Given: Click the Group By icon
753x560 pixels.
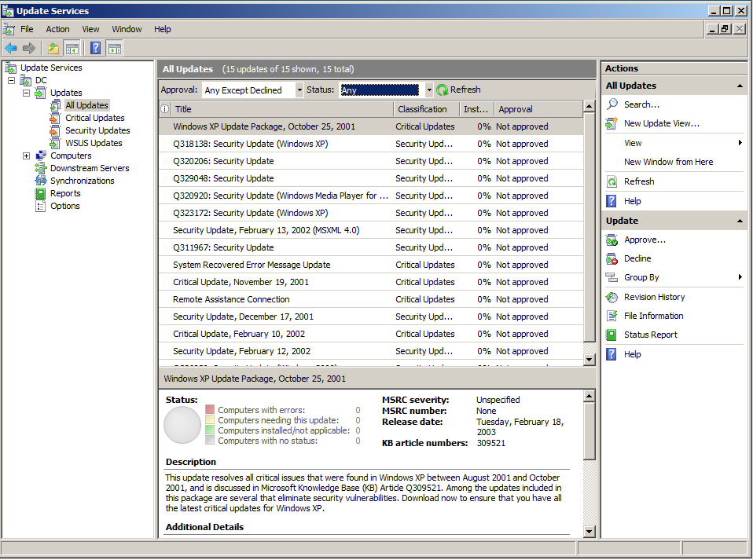Looking at the screenshot, I should click(x=612, y=277).
